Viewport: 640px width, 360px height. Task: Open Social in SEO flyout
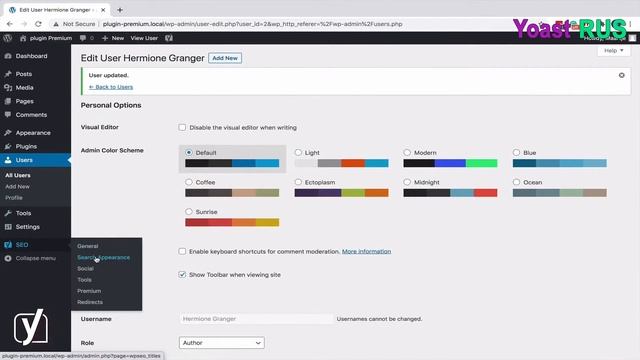(x=85, y=269)
